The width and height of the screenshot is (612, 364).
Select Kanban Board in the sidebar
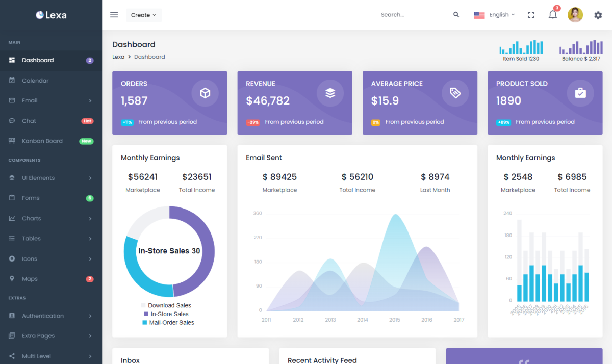click(42, 141)
